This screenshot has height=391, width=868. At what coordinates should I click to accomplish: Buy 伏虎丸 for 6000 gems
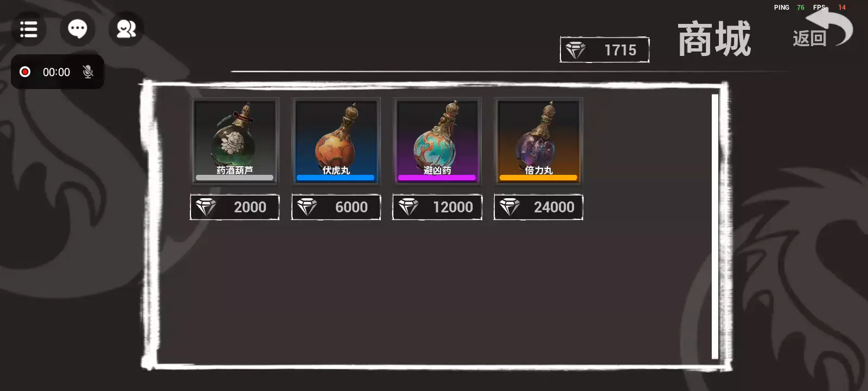tap(336, 207)
